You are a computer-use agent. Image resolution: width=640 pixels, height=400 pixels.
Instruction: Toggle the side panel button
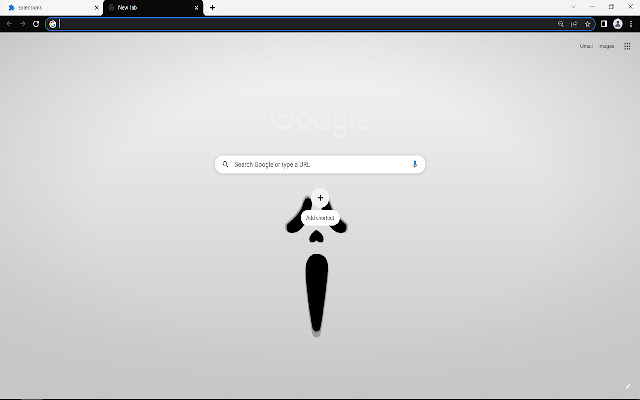(604, 24)
